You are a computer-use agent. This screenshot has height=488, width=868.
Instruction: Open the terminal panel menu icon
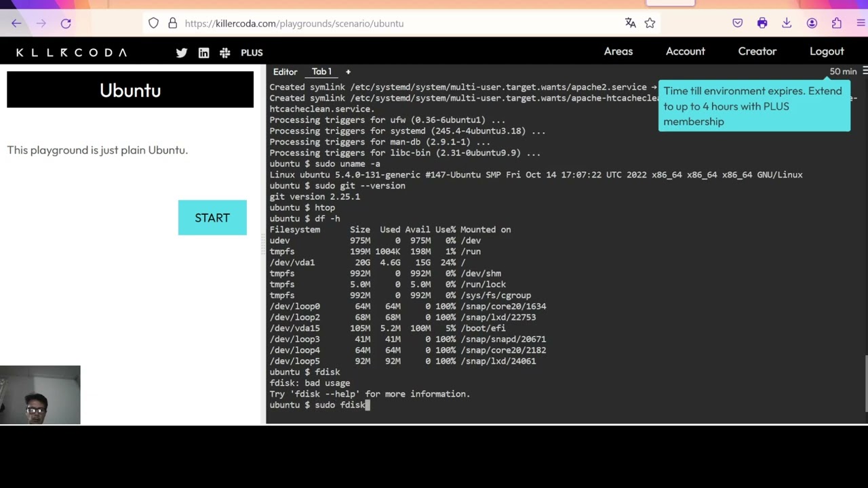[864, 71]
